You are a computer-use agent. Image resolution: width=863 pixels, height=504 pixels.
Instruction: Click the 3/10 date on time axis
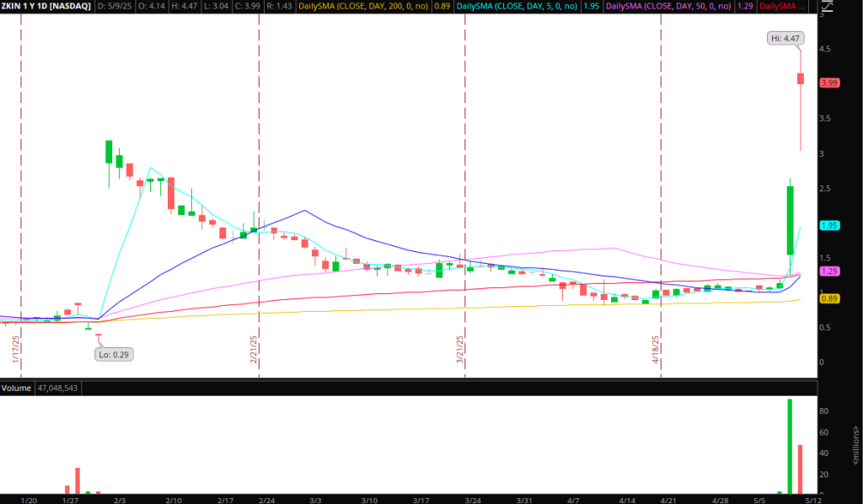(x=369, y=500)
